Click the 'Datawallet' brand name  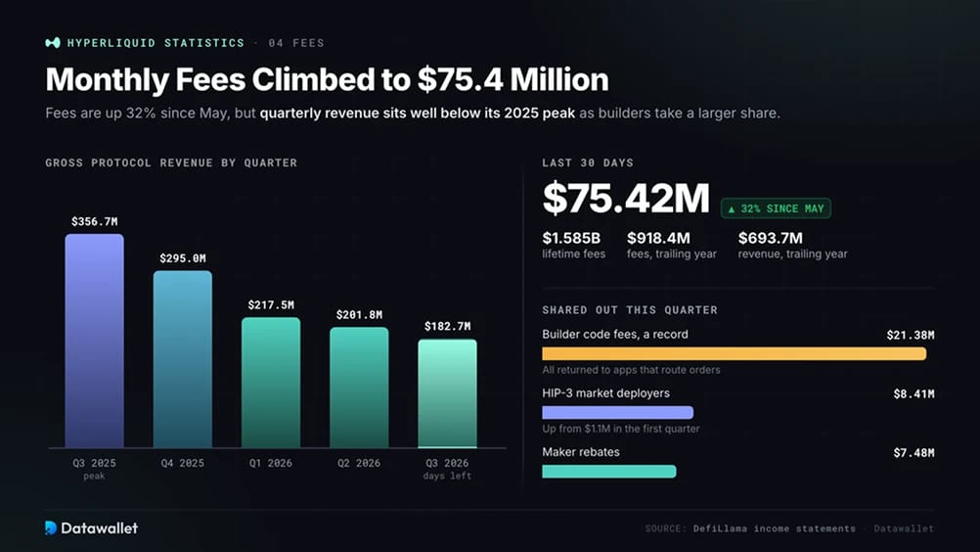[x=100, y=529]
